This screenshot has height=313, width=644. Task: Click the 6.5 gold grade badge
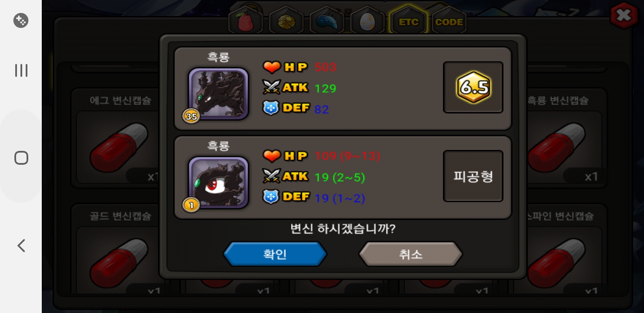pos(473,87)
